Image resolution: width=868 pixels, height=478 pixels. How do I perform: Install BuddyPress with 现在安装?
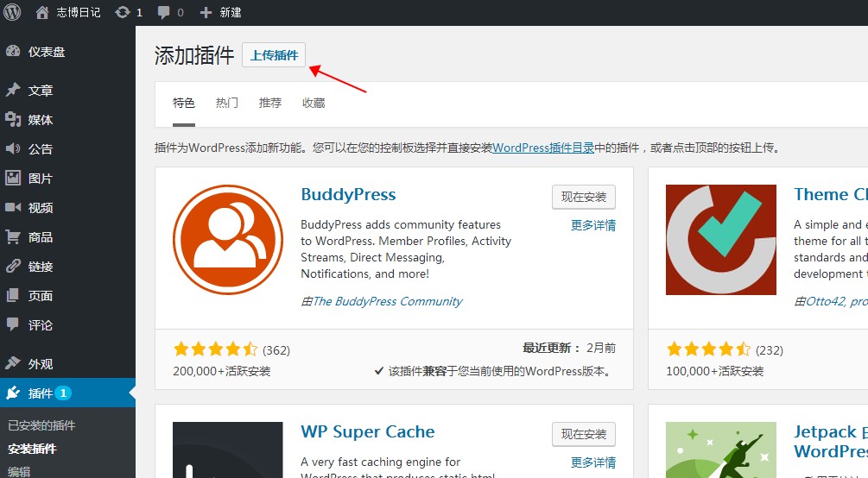(x=584, y=197)
